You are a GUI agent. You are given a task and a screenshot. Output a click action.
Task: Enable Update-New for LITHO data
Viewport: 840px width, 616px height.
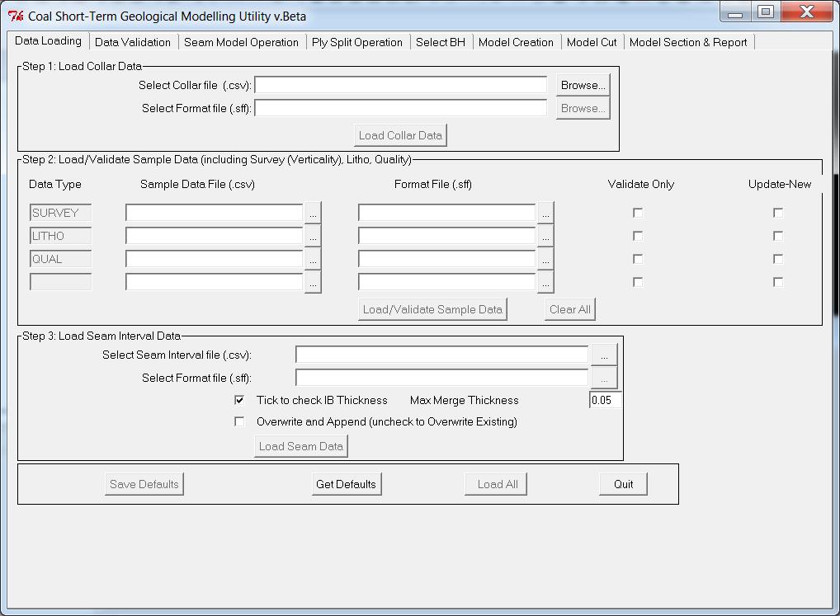[776, 235]
